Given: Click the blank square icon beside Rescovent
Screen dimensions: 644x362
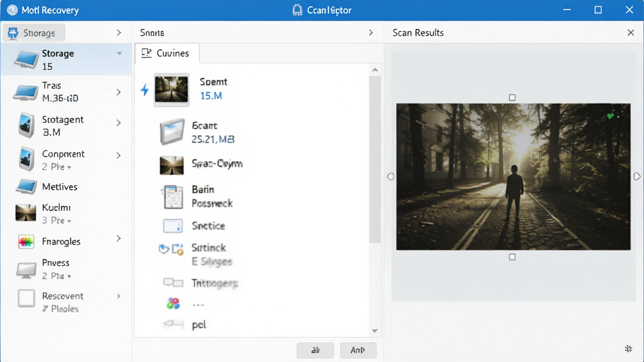Looking at the screenshot, I should 26,299.
